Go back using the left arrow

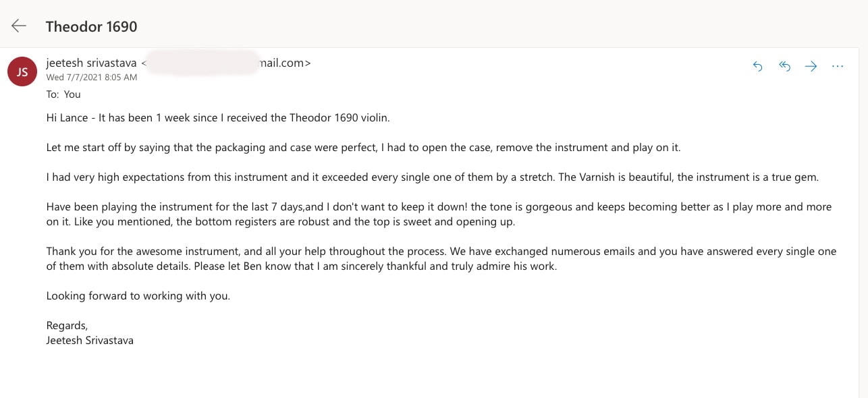coord(19,26)
